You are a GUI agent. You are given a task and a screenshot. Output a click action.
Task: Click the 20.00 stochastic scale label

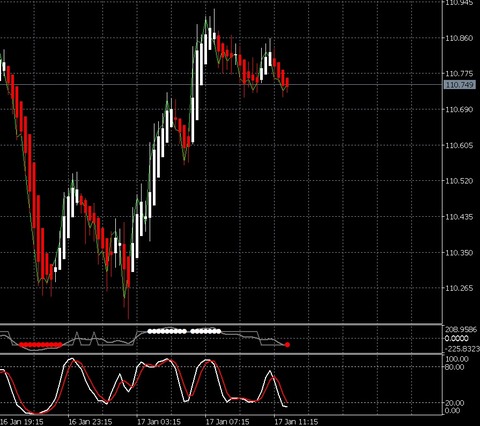(x=455, y=403)
